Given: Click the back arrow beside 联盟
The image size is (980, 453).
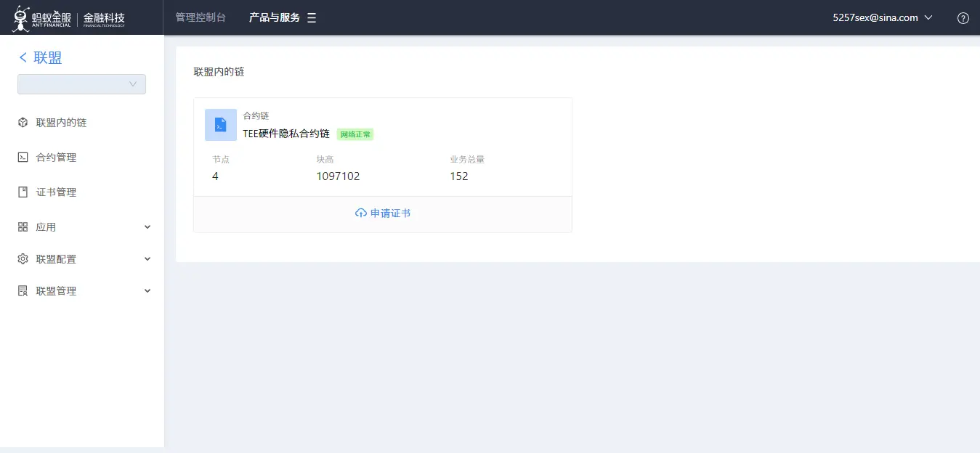Looking at the screenshot, I should pos(22,57).
